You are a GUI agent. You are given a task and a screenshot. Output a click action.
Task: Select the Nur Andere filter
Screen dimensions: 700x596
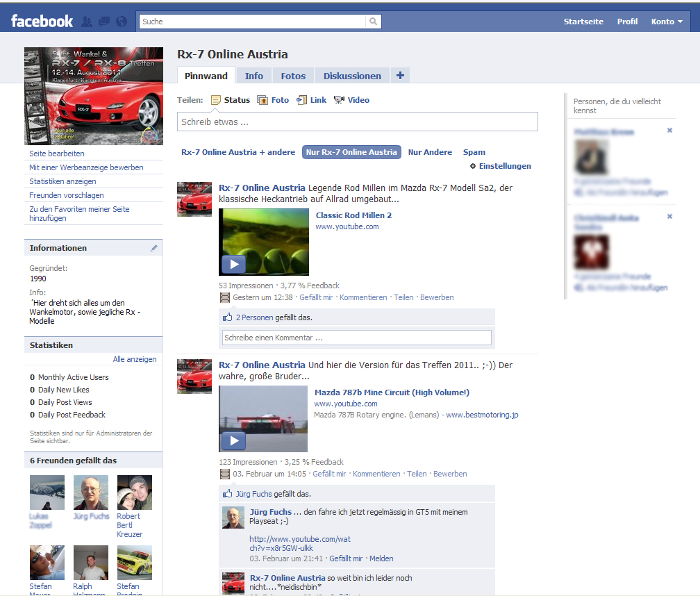pyautogui.click(x=430, y=152)
